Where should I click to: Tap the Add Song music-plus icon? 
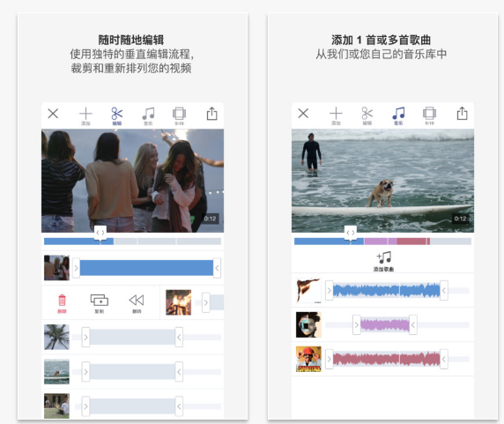[383, 261]
